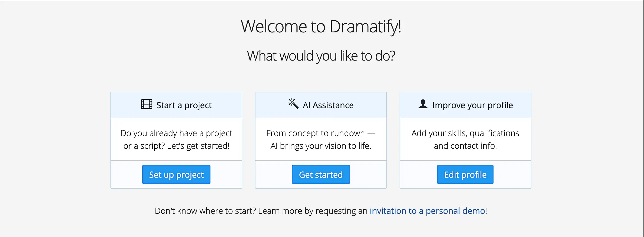Click the 'Learn more by requesting an' text
This screenshot has width=644, height=237.
pyautogui.click(x=313, y=211)
